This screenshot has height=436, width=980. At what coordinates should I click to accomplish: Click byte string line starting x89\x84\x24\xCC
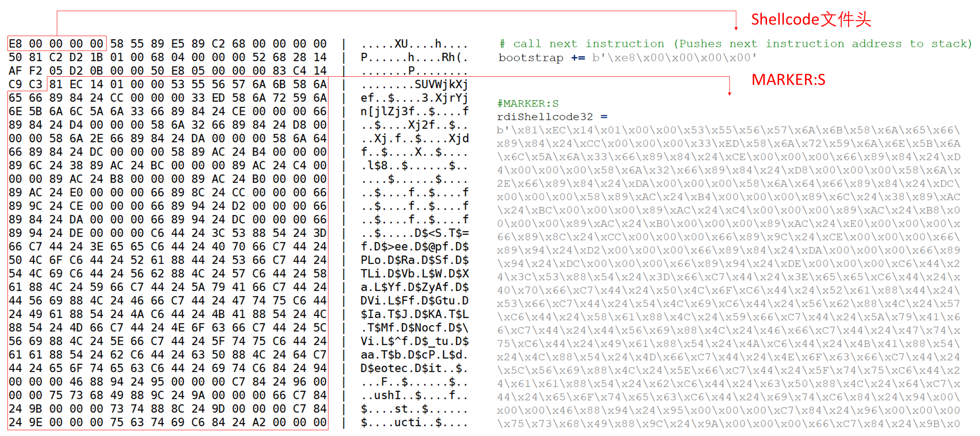coord(728,143)
